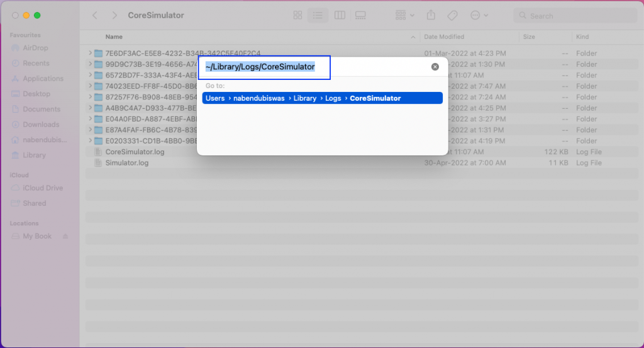This screenshot has width=644, height=348.
Task: Sort by the Size column
Action: (529, 37)
